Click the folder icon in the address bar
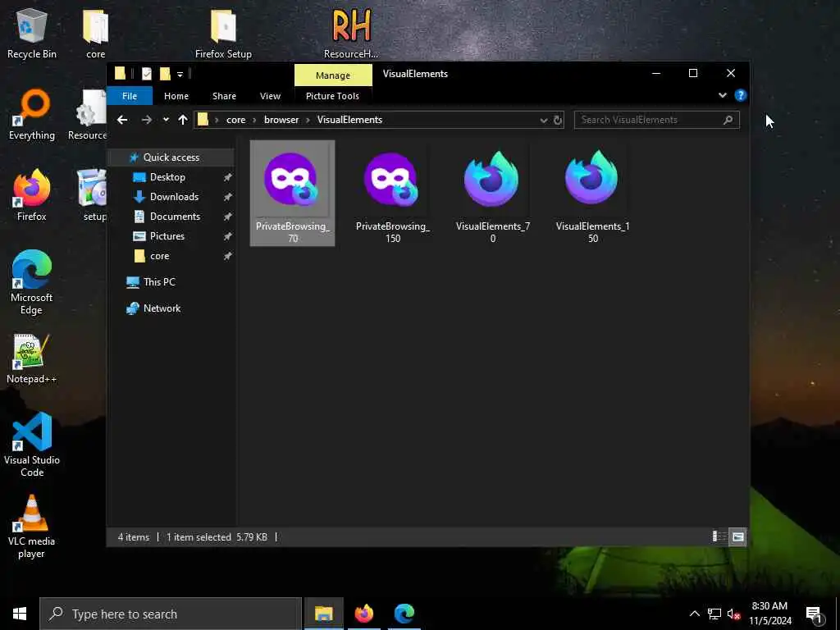 (203, 120)
